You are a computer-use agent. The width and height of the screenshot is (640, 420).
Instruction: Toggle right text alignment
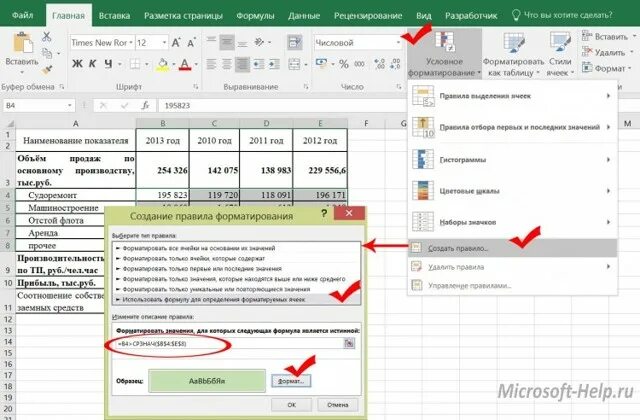242,64
